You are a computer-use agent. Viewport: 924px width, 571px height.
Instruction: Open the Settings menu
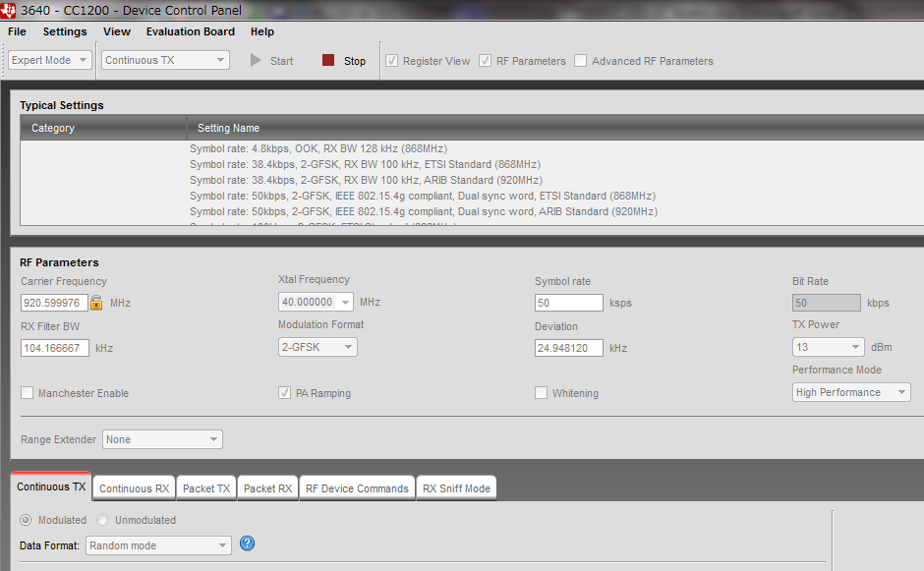pyautogui.click(x=65, y=31)
